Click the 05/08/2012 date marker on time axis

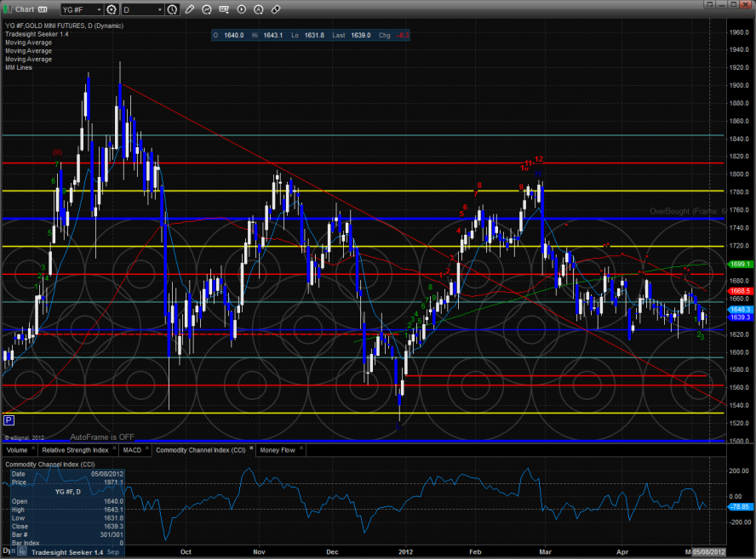pos(708,552)
